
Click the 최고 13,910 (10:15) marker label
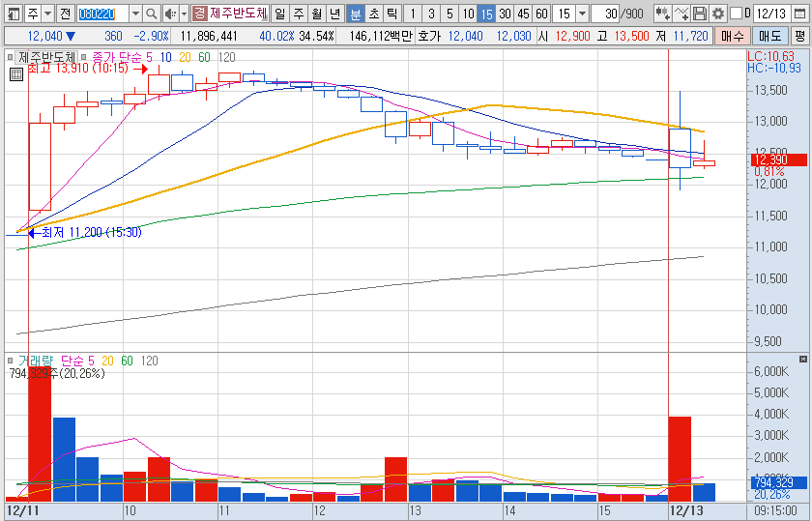(x=77, y=68)
